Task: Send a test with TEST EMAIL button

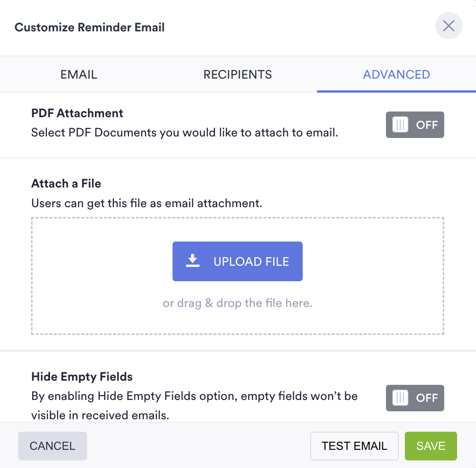Action: (354, 446)
